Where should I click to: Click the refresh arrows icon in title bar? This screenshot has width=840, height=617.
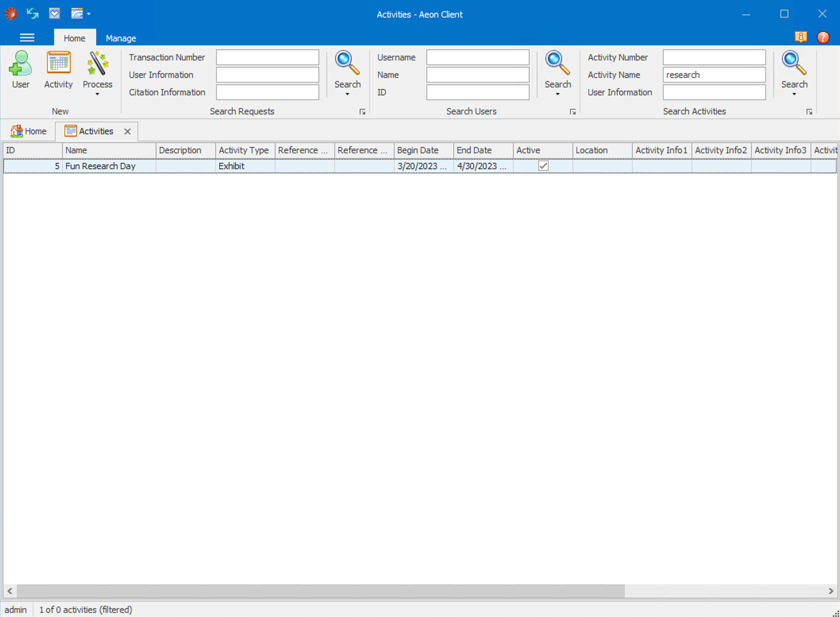coord(33,14)
